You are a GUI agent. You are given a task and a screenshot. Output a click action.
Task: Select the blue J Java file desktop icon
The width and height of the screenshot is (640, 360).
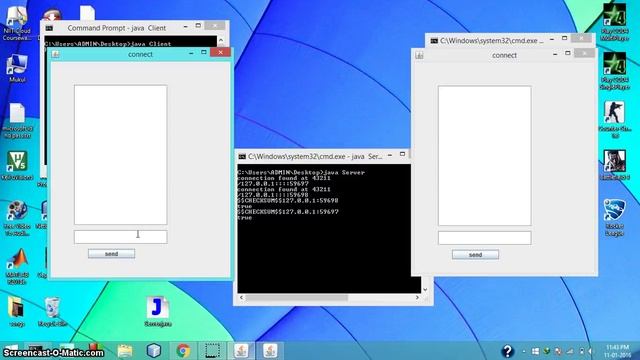click(x=158, y=311)
